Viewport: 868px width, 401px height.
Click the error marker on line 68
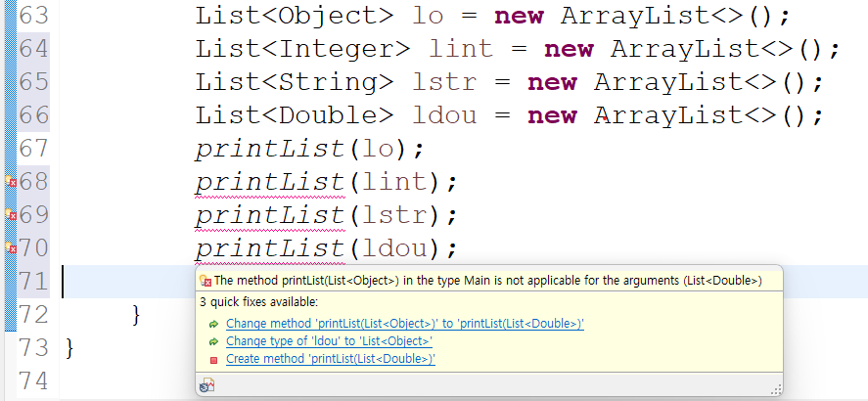pyautogui.click(x=11, y=181)
